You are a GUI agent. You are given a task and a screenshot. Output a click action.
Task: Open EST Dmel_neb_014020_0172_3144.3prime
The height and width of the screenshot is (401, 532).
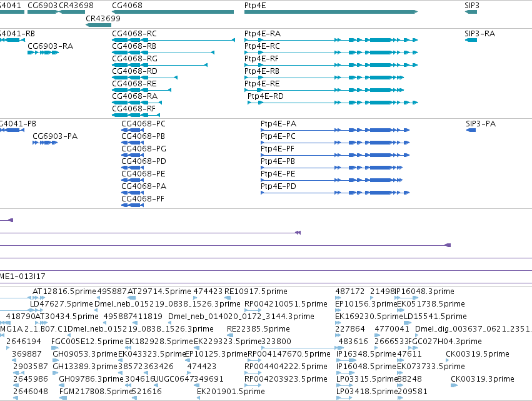[241, 317]
